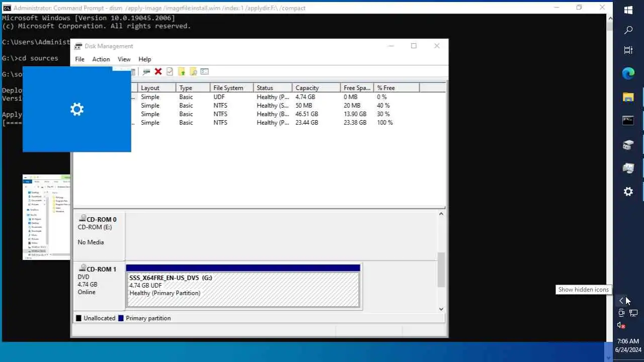Click the Healthy (B... status cell
644x362 pixels.
coord(273,114)
